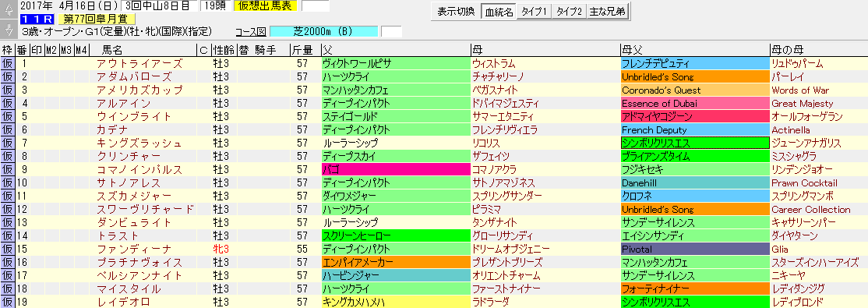Click the 仮 frame cell for horse 9
This screenshot has height=308, width=868.
coord(8,169)
